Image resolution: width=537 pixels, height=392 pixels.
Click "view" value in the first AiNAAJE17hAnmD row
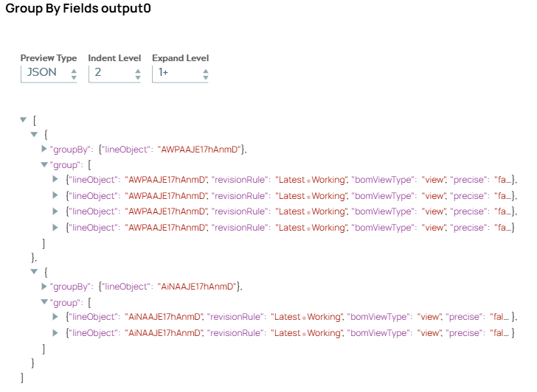coord(429,317)
